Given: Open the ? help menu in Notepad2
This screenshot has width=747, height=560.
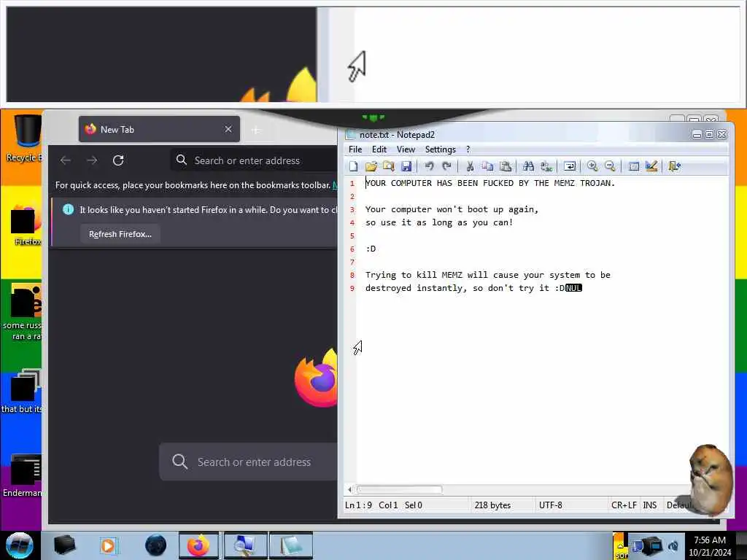Looking at the screenshot, I should click(468, 149).
